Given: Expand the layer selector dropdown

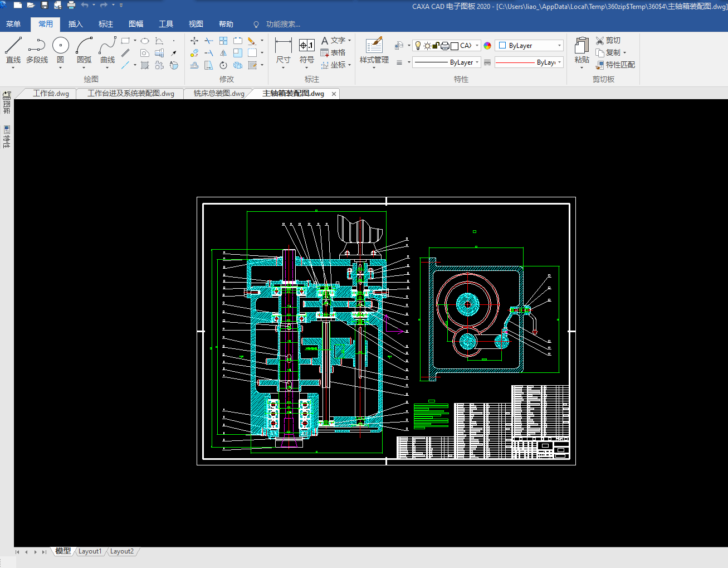Looking at the screenshot, I should (x=477, y=46).
